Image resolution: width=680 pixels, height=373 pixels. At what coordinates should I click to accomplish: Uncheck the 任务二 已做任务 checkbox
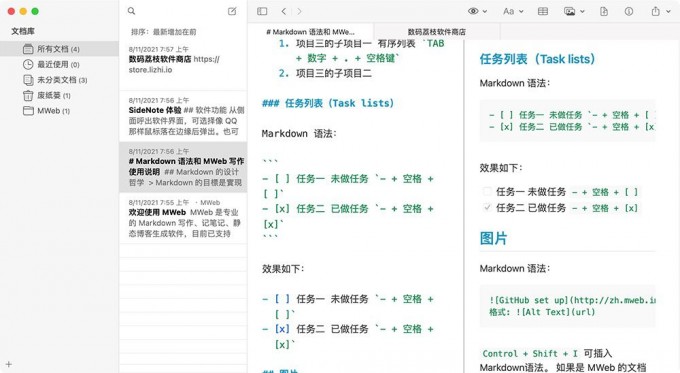(487, 207)
